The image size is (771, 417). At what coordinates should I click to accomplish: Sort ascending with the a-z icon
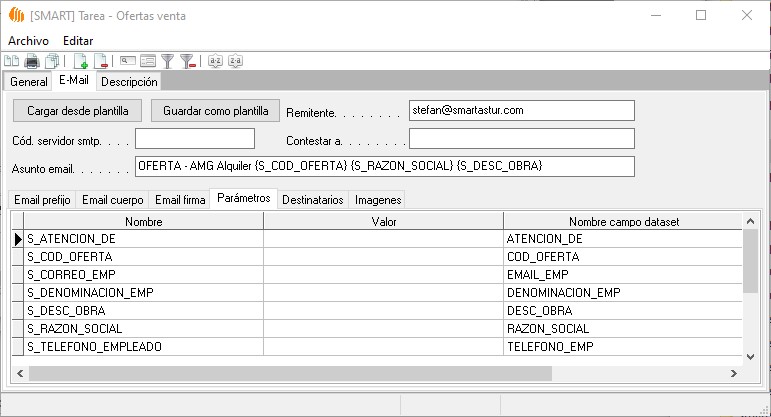pyautogui.click(x=215, y=62)
